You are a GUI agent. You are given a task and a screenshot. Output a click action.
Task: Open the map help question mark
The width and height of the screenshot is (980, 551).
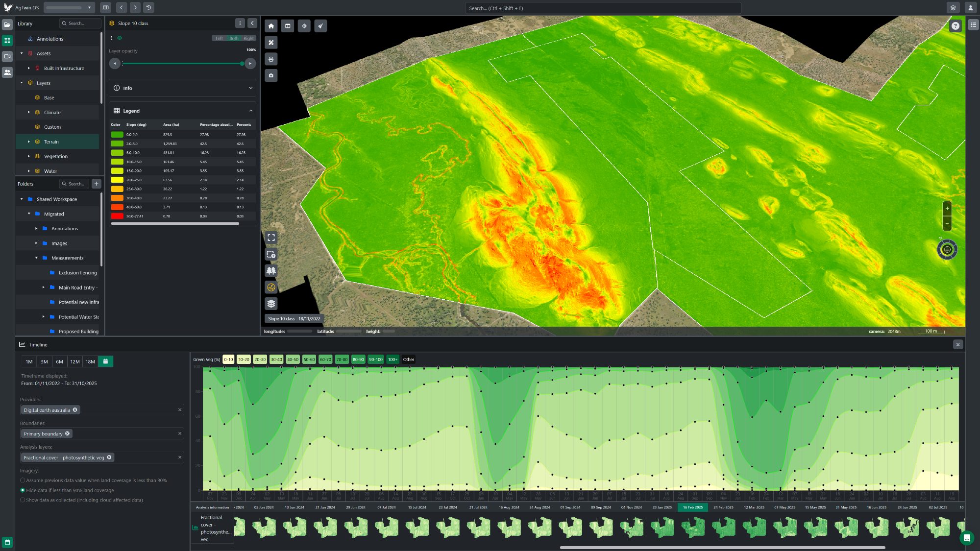pyautogui.click(x=955, y=26)
